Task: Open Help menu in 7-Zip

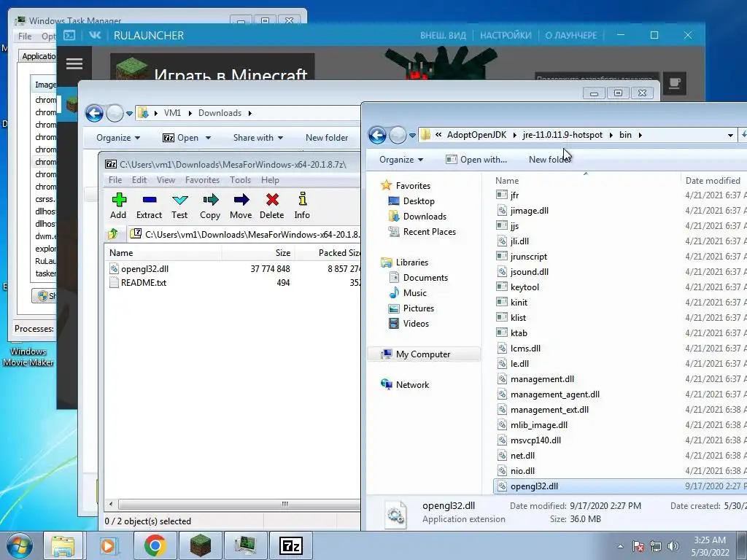Action: [270, 180]
